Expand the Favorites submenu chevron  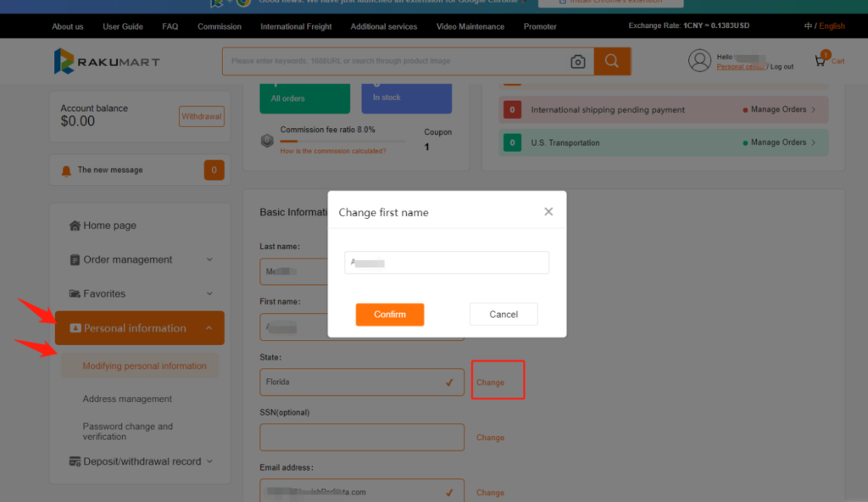pos(210,293)
